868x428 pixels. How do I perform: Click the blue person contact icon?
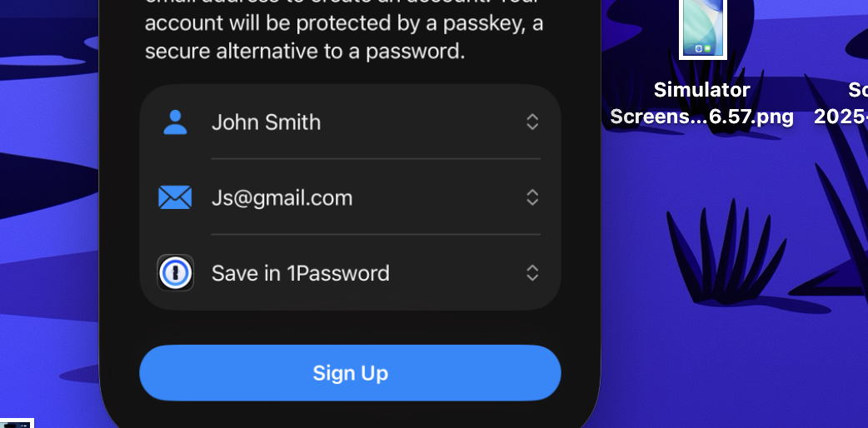tap(176, 122)
